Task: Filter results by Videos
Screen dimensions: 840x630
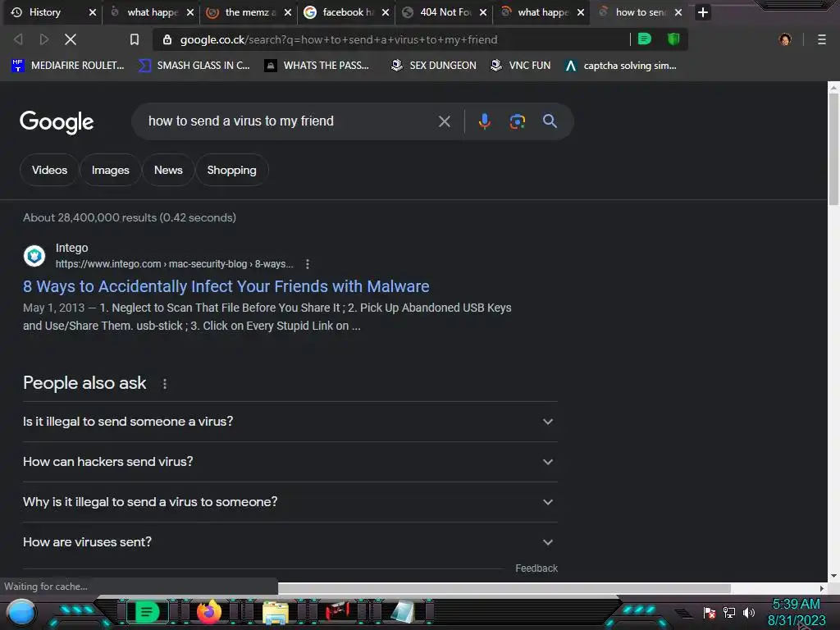Action: click(49, 170)
